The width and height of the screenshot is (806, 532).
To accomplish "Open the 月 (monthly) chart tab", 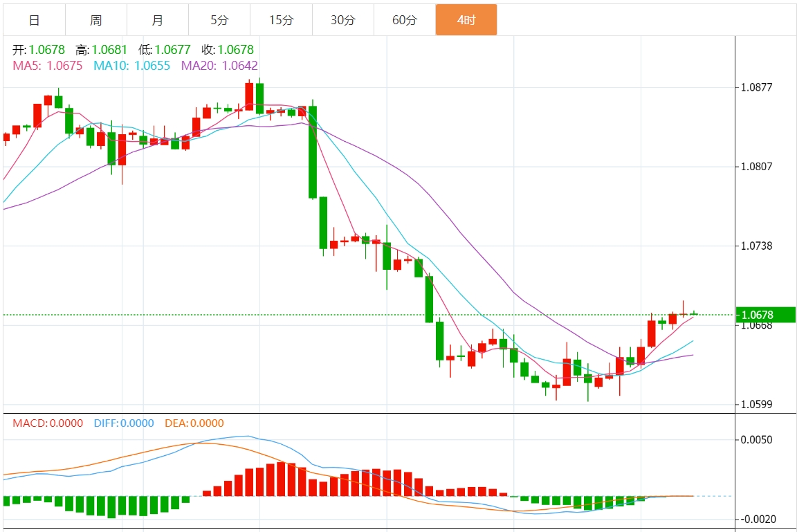I will [157, 20].
